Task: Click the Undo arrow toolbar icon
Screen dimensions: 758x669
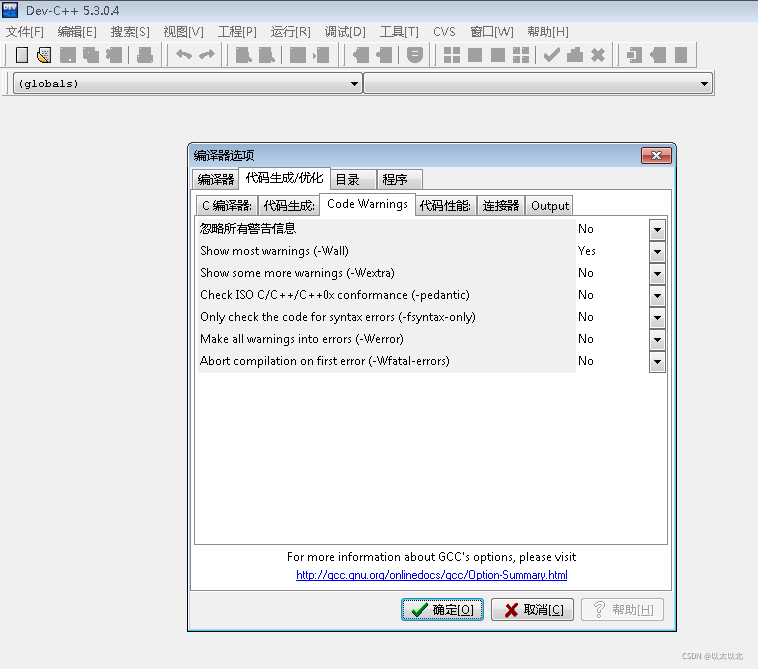Action: 184,55
